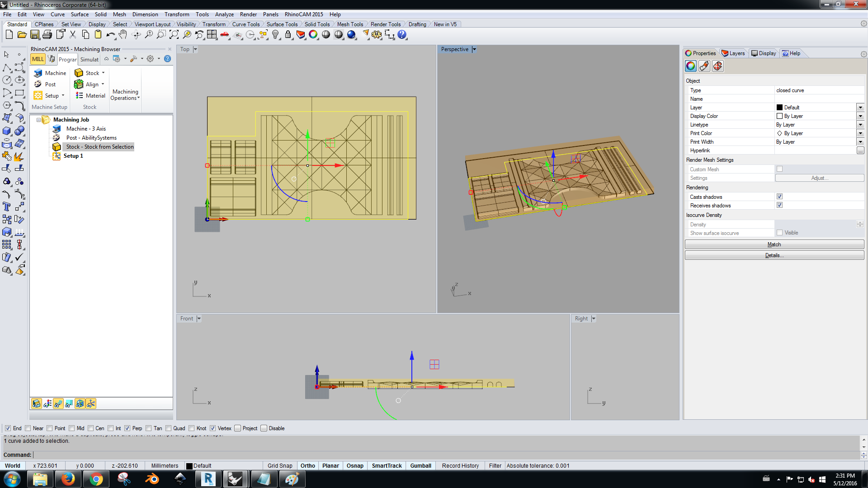Click the Hyperlink browse button
Viewport: 868px width, 488px height.
coord(860,150)
